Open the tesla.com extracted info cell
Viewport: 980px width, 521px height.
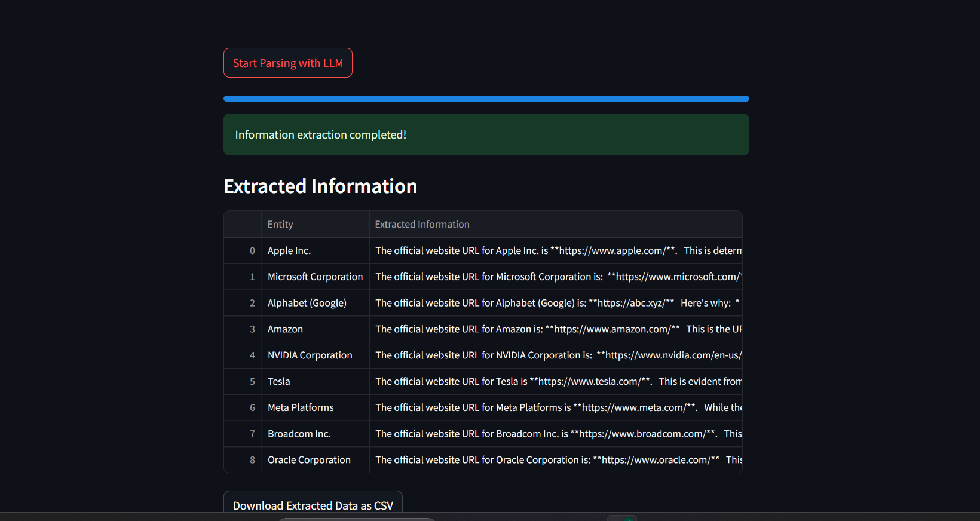coord(556,381)
